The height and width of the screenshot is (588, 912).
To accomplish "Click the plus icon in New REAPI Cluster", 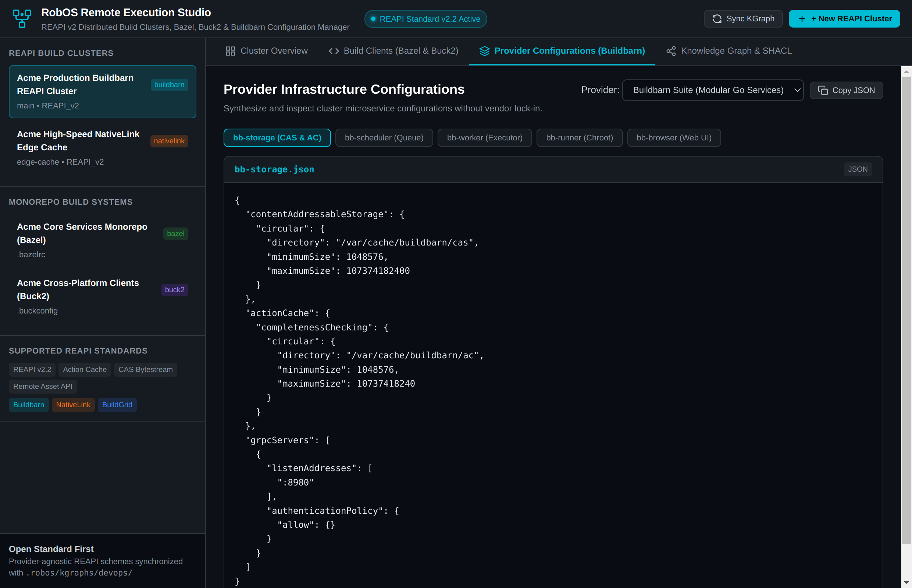I will [802, 19].
